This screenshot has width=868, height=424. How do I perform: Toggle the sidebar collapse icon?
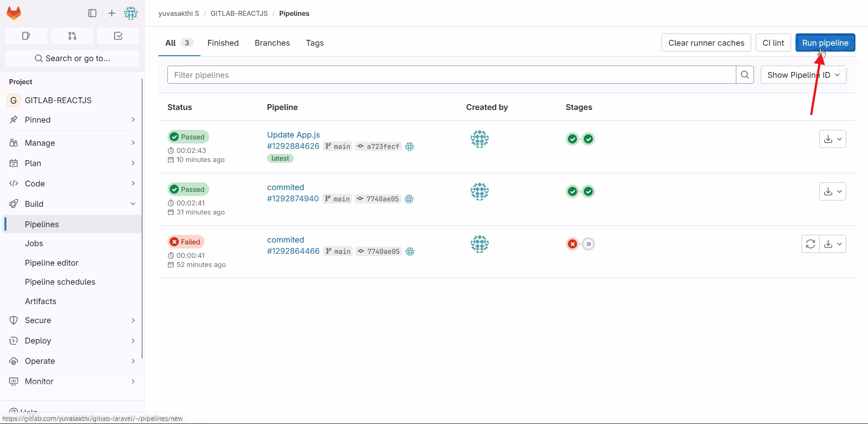pyautogui.click(x=92, y=13)
